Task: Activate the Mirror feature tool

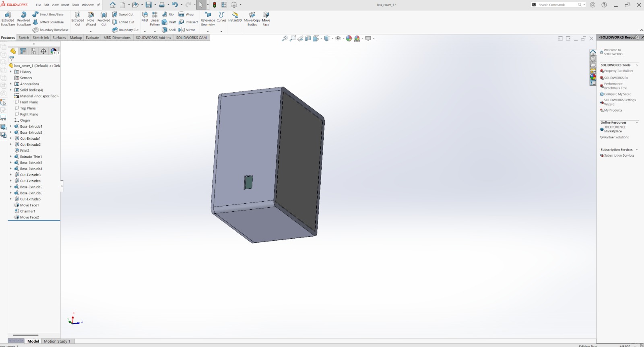Action: point(187,30)
